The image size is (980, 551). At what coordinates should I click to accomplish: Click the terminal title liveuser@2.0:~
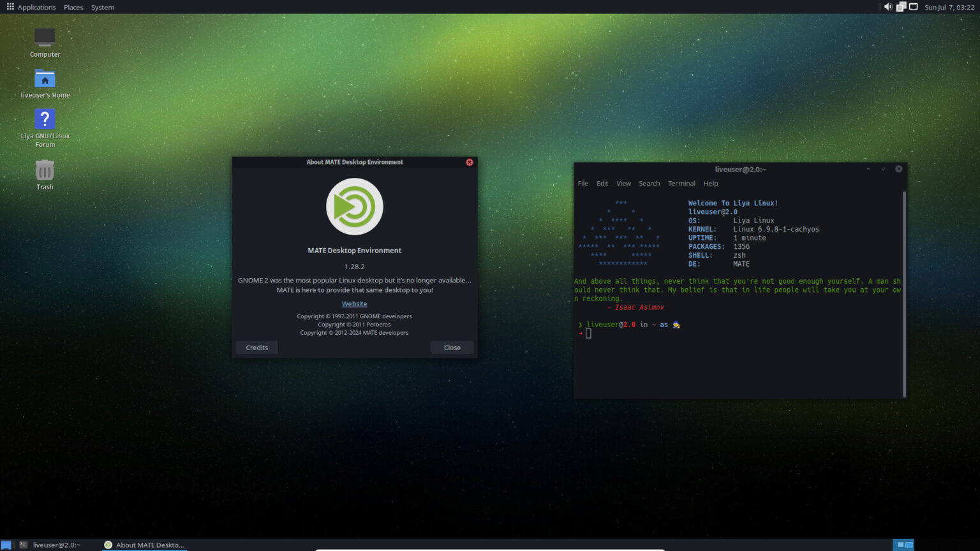740,169
